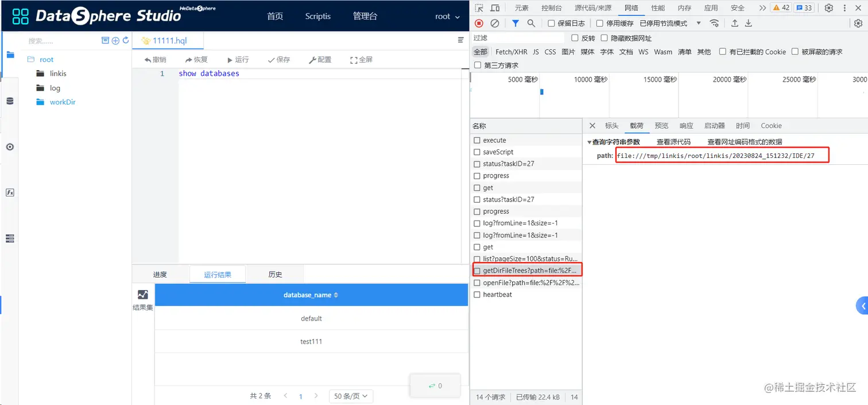Viewport: 868px width, 405px height.
Task: Check the 反转 filter checkbox
Action: pyautogui.click(x=575, y=38)
